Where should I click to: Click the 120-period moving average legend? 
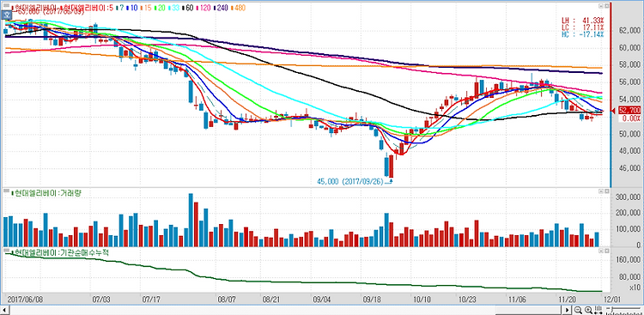(204, 8)
